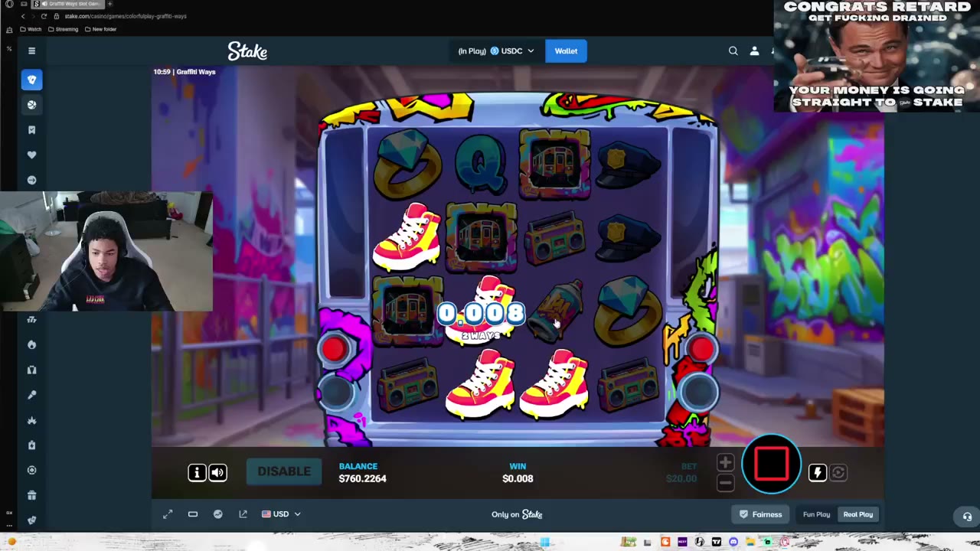Image resolution: width=980 pixels, height=551 pixels.
Task: Expand the USDC balance currency dropdown
Action: (x=496, y=51)
